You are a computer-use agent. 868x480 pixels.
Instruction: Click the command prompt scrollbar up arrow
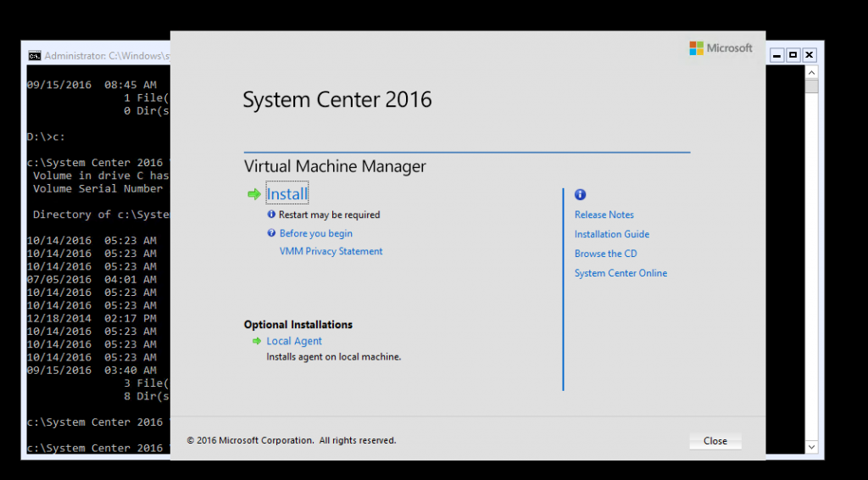[x=811, y=73]
